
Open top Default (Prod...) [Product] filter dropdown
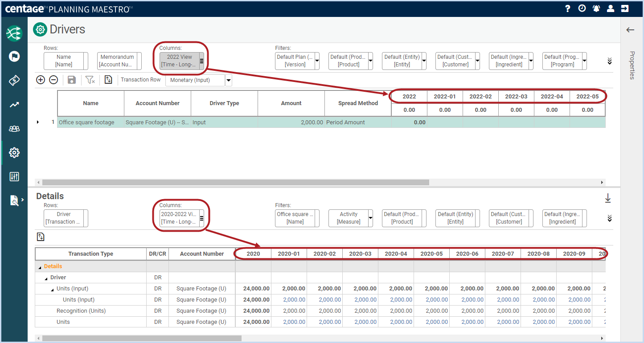[x=370, y=61]
